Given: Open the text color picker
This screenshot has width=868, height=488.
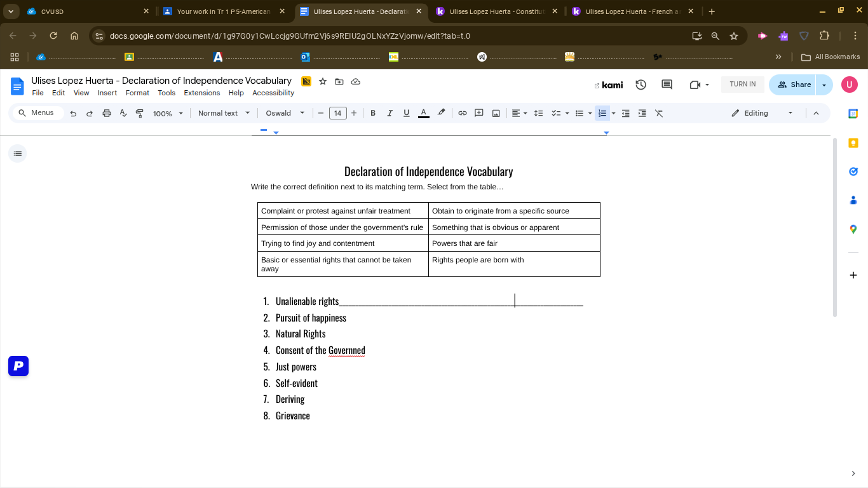Looking at the screenshot, I should [423, 112].
